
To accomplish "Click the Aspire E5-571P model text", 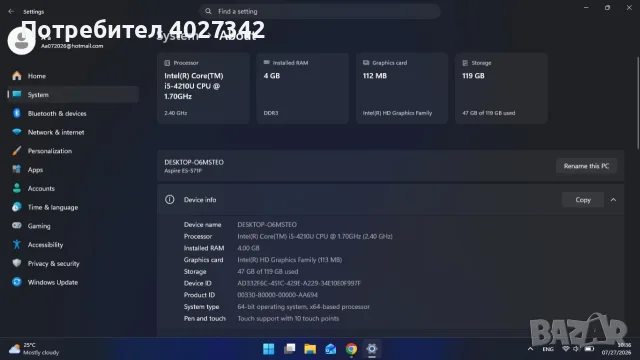I will click(x=183, y=171).
